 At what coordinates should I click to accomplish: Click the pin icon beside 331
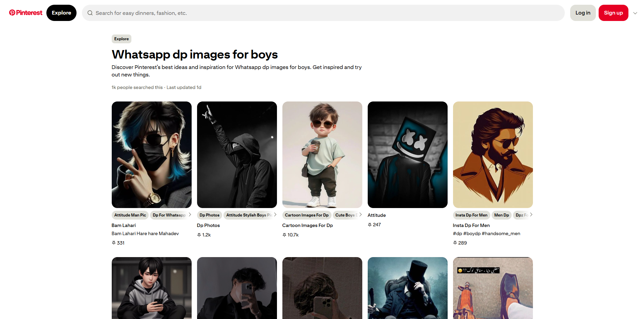pos(114,243)
